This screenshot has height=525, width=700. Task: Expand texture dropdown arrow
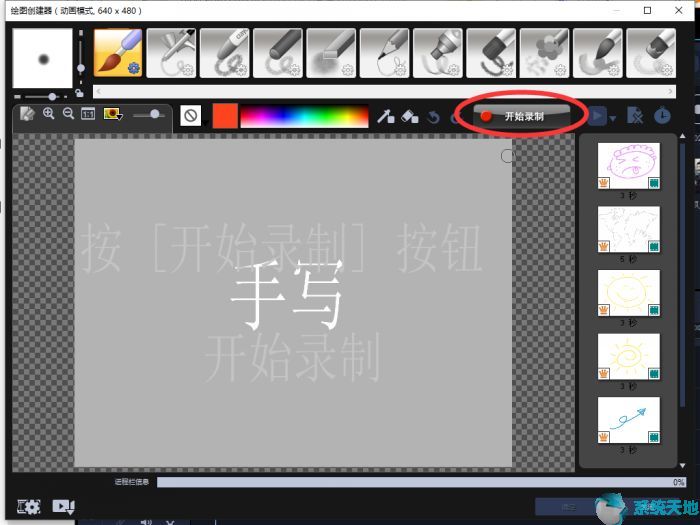[x=205, y=122]
